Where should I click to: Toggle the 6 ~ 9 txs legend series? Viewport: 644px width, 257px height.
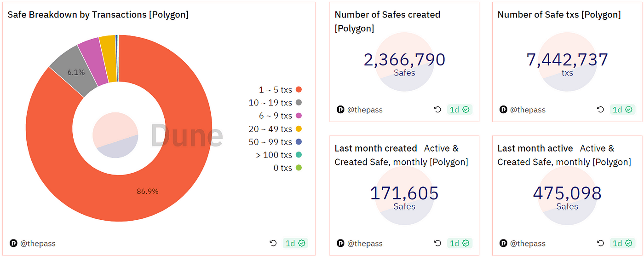point(280,116)
